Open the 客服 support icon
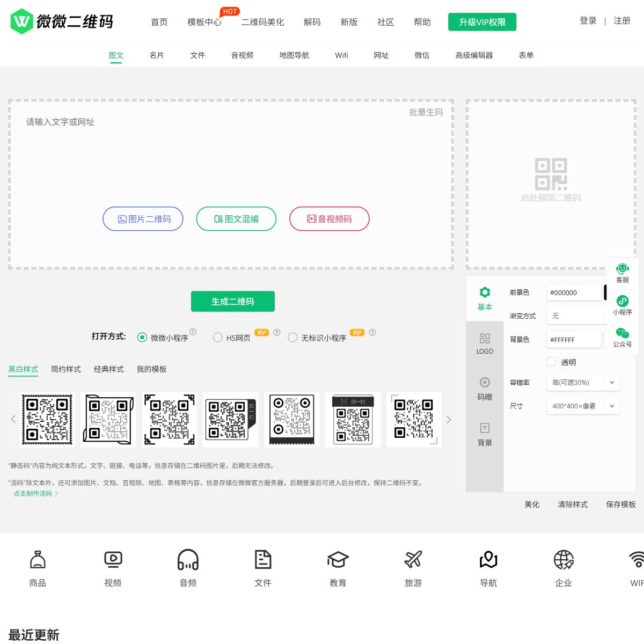 coord(623,268)
